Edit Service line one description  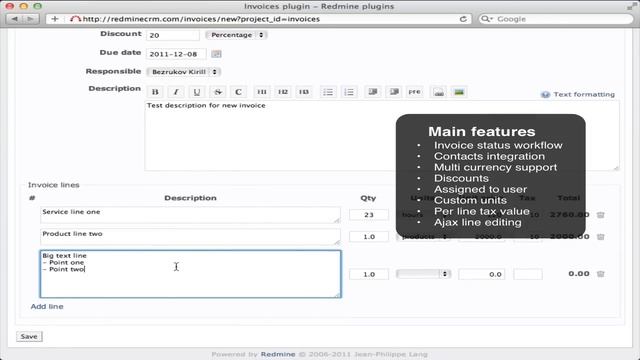click(x=190, y=215)
